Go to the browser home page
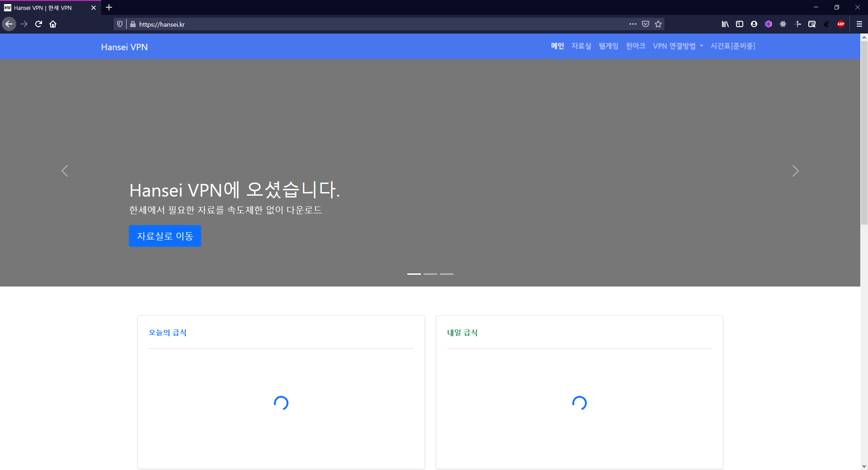This screenshot has width=868, height=470. click(53, 24)
